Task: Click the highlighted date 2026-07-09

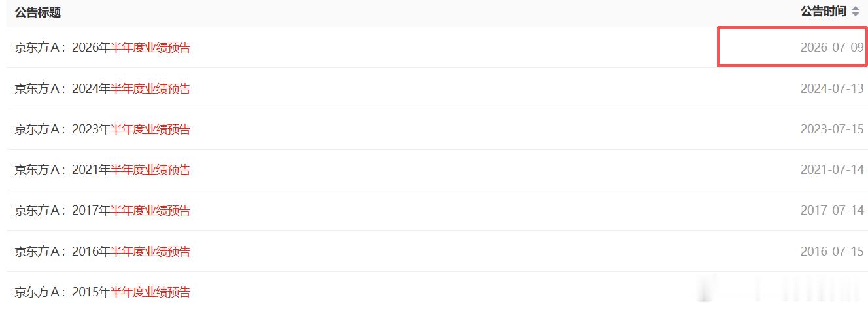Action: tap(832, 48)
